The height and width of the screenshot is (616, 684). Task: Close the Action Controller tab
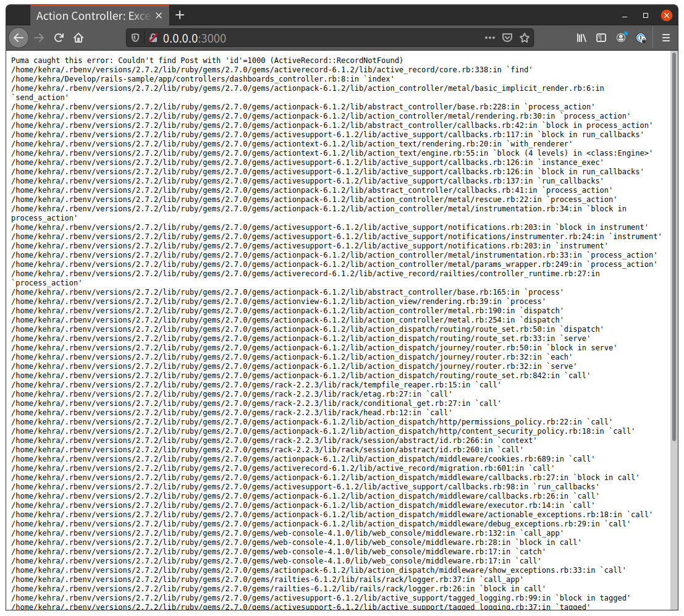coord(159,15)
